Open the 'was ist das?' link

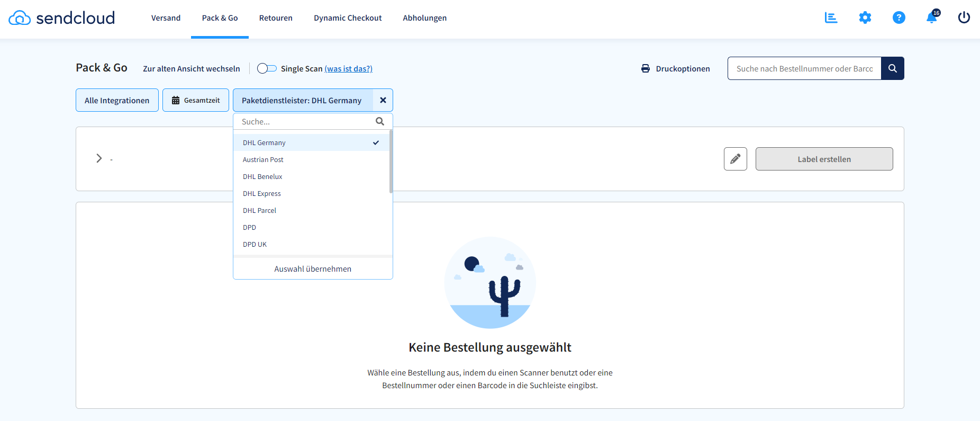[348, 69]
